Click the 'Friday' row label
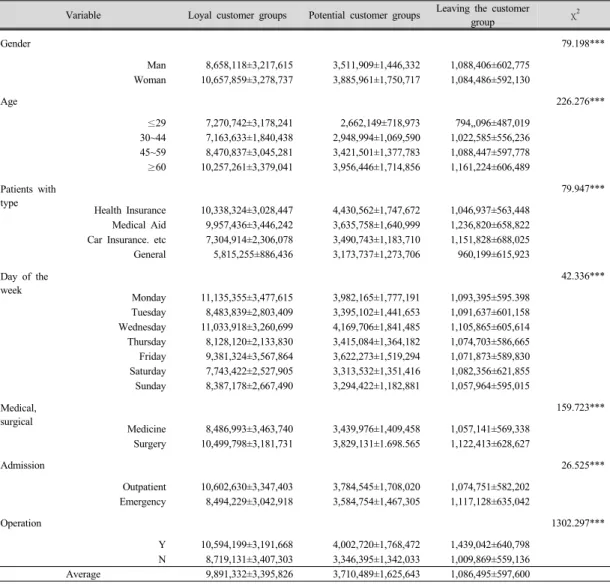610x584 pixels. tap(152, 357)
